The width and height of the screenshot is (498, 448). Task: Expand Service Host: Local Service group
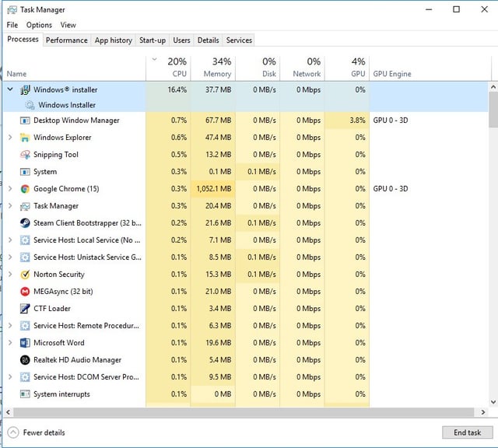[x=10, y=240]
